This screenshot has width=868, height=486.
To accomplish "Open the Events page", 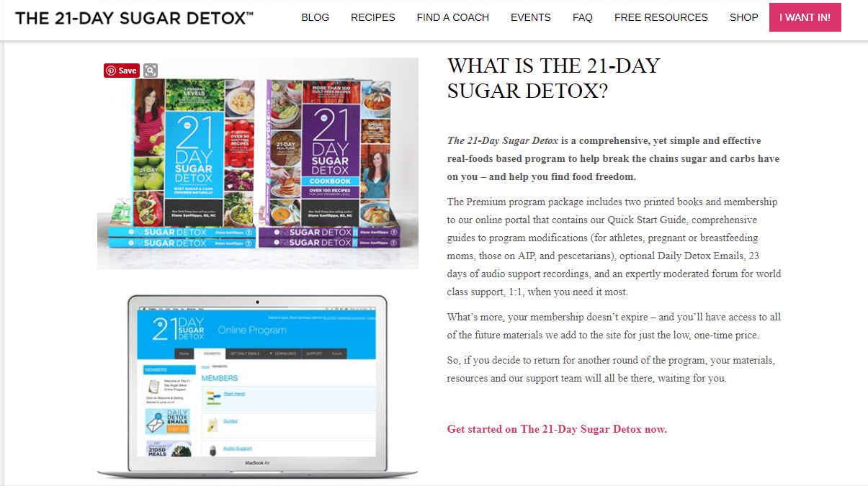I will point(531,17).
